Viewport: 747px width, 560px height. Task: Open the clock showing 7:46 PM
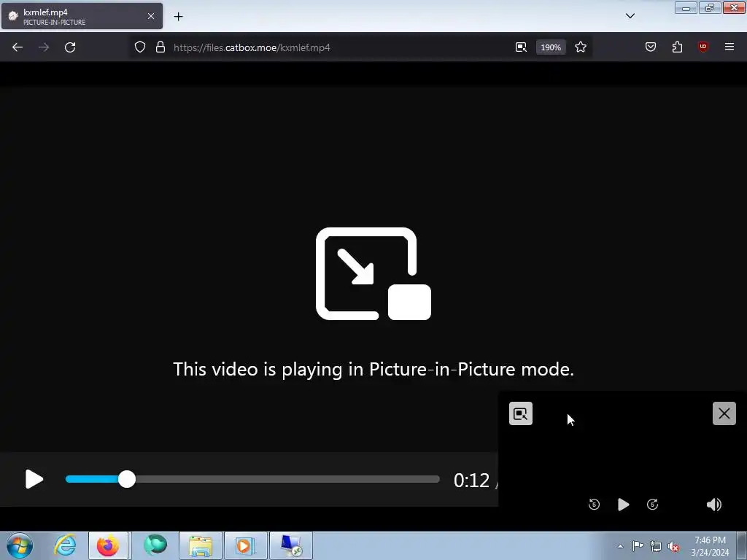tap(710, 546)
